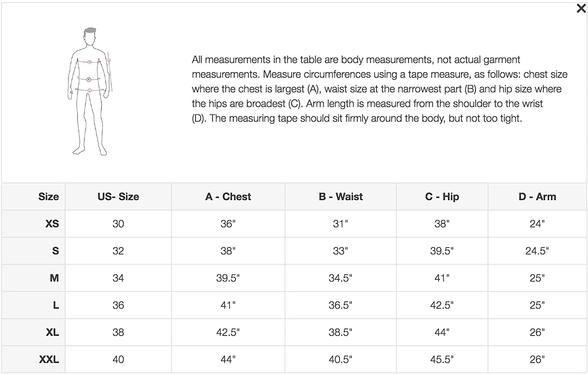Click the 'C - Hip' column header
The height and width of the screenshot is (374, 588).
[442, 197]
